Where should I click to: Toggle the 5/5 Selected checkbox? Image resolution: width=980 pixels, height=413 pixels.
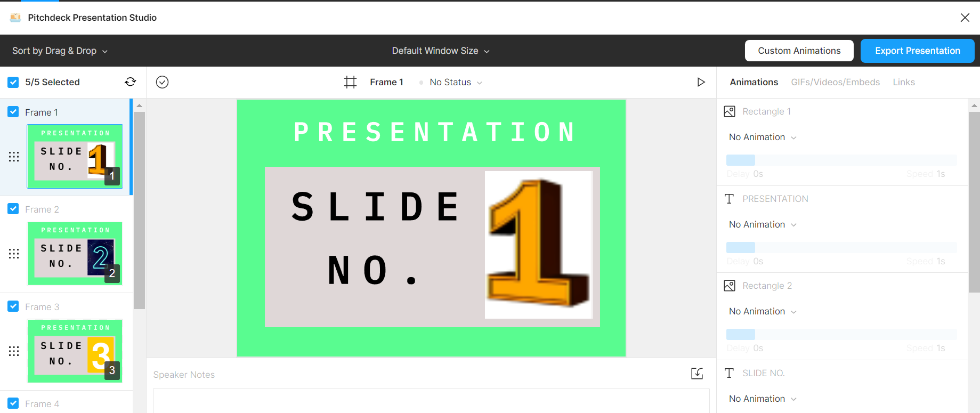tap(13, 82)
